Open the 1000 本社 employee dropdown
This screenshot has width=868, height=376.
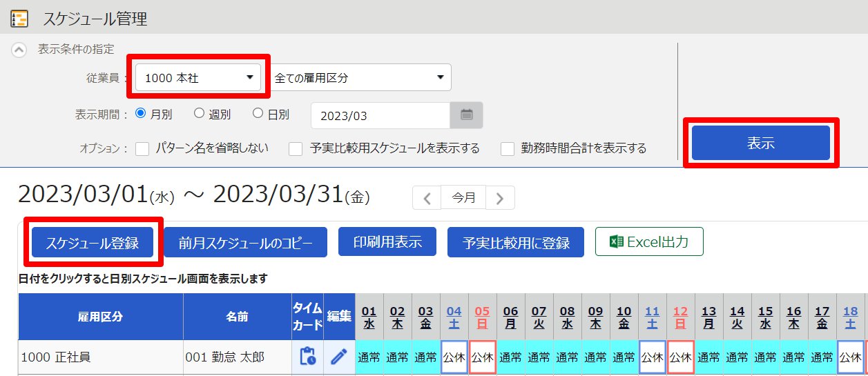198,78
